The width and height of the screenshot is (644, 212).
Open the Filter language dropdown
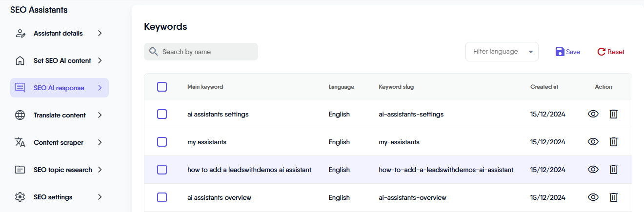[x=502, y=52]
